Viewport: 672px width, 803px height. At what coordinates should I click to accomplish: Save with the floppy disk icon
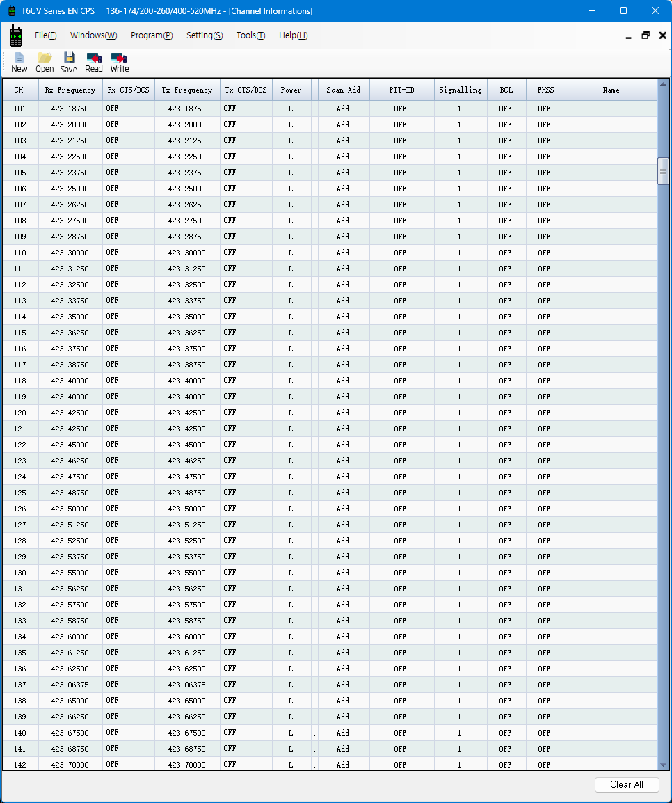pos(69,62)
